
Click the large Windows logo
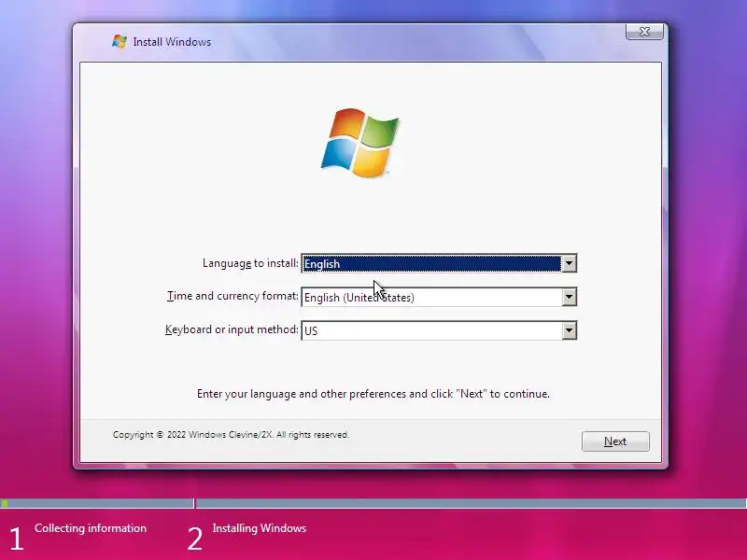point(360,143)
